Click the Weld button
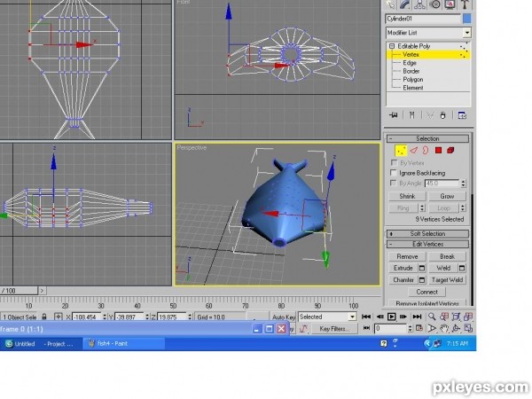Viewport: 532px width, 399px height. coord(443,268)
